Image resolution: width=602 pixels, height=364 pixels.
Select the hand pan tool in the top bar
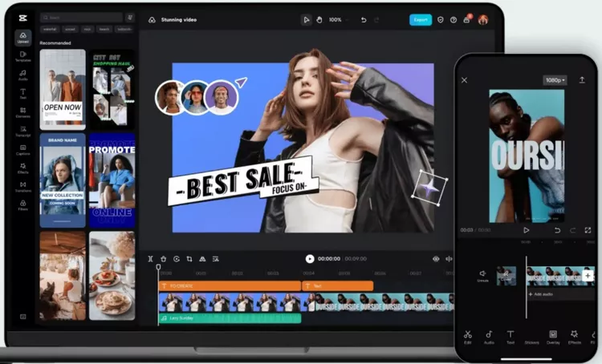click(319, 19)
